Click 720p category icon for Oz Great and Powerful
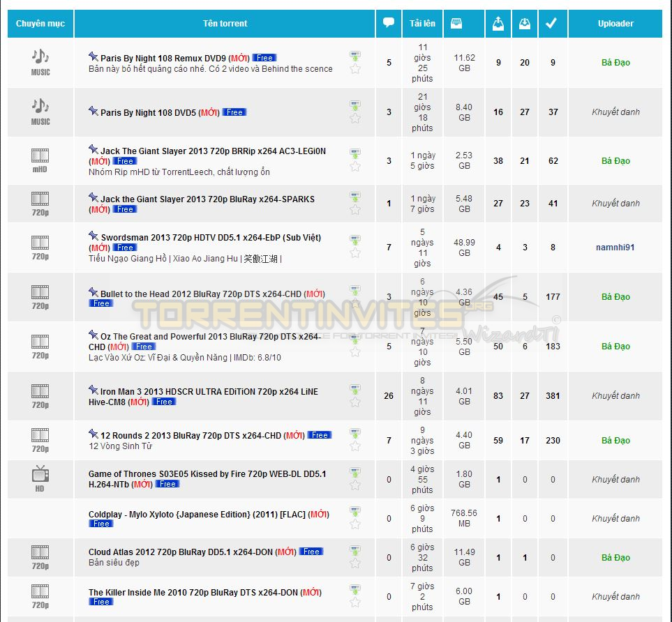Image resolution: width=672 pixels, height=622 pixels. point(40,347)
